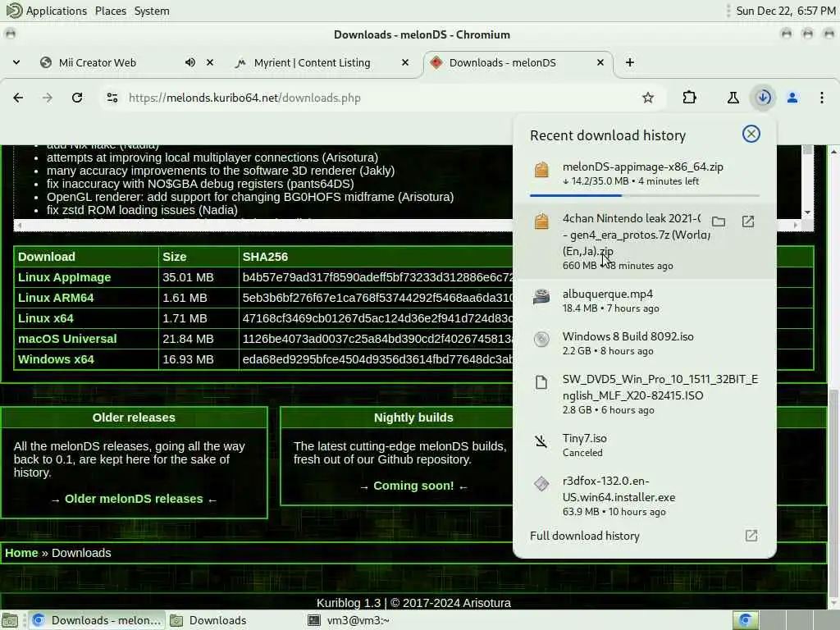
Task: Bookmark this page with the star icon
Action: 648,98
